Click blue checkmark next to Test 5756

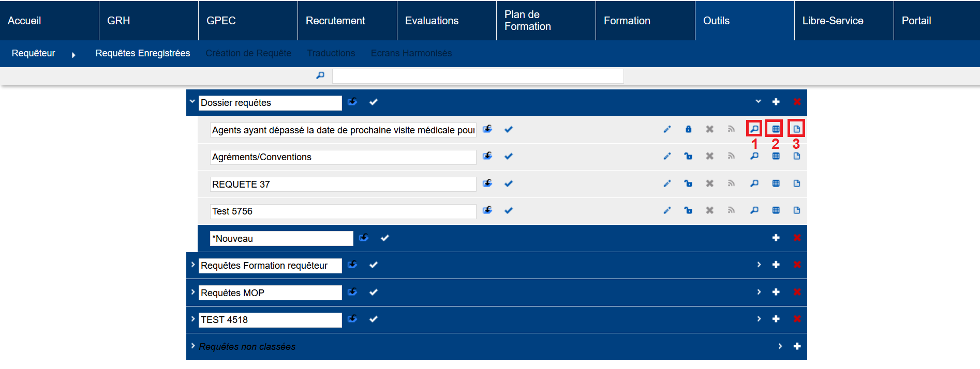coord(509,210)
